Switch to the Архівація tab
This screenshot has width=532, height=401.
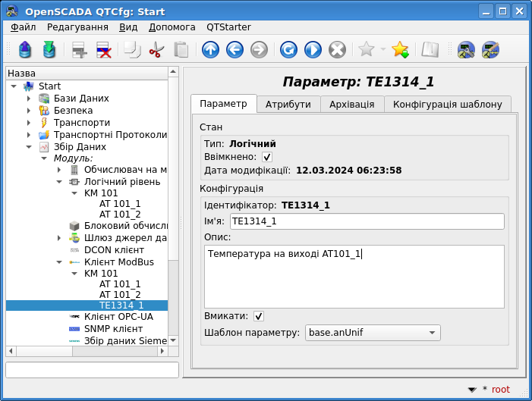351,104
